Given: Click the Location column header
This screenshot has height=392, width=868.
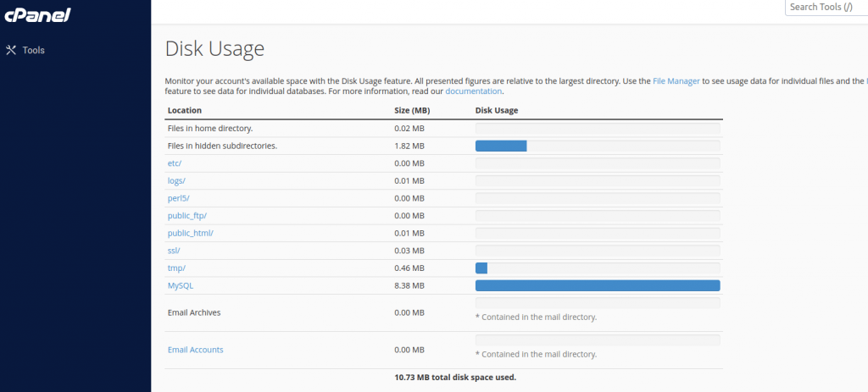Looking at the screenshot, I should [184, 111].
